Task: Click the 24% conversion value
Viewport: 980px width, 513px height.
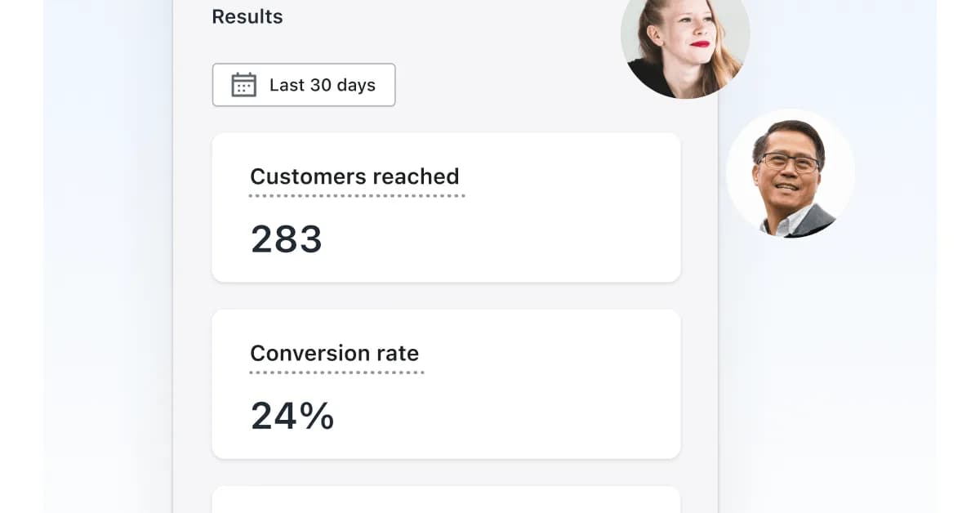Action: tap(291, 416)
